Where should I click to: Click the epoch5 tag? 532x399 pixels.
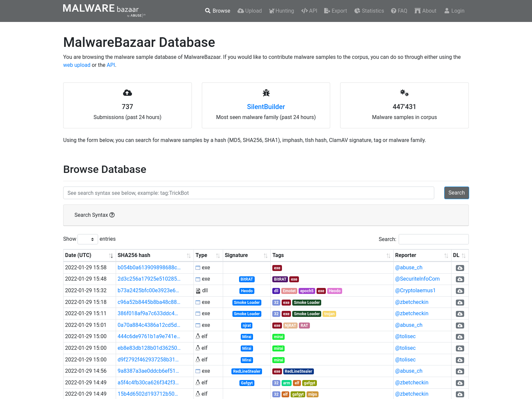[x=307, y=291]
